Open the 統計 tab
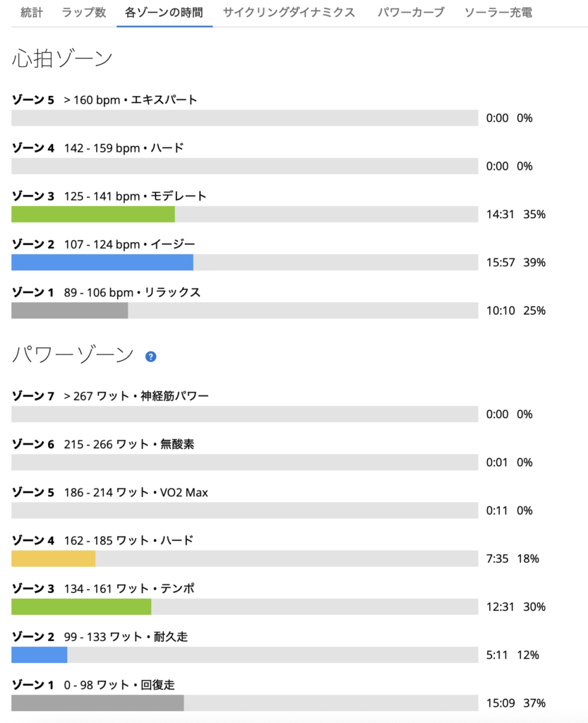This screenshot has height=723, width=588. tap(30, 13)
